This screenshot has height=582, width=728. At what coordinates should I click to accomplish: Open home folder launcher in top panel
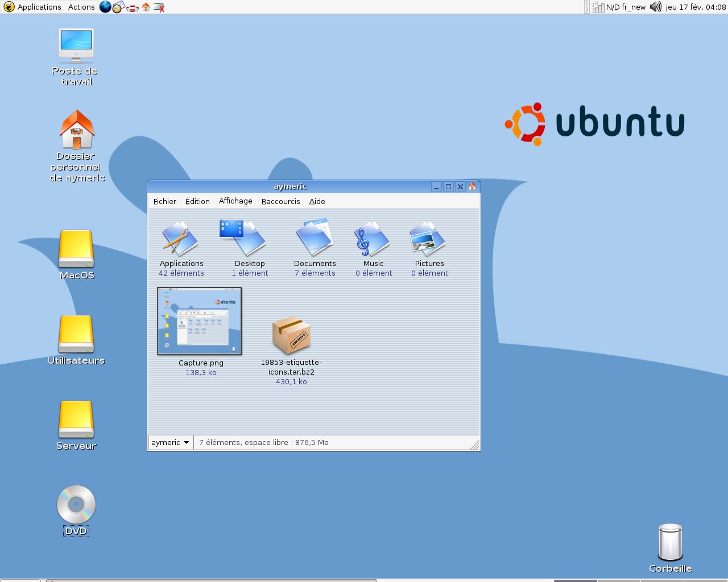click(x=146, y=7)
